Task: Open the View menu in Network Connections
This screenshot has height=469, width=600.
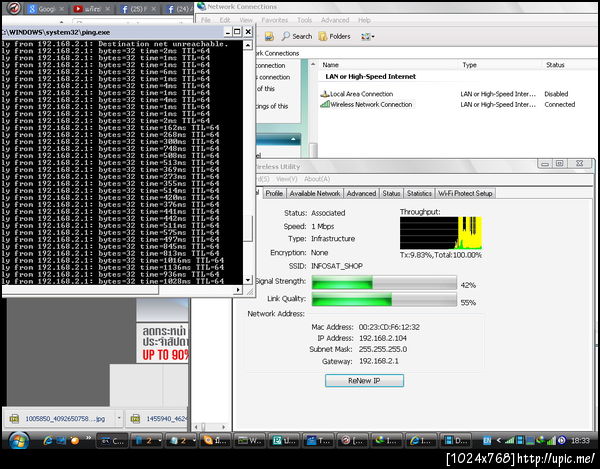Action: coord(246,20)
